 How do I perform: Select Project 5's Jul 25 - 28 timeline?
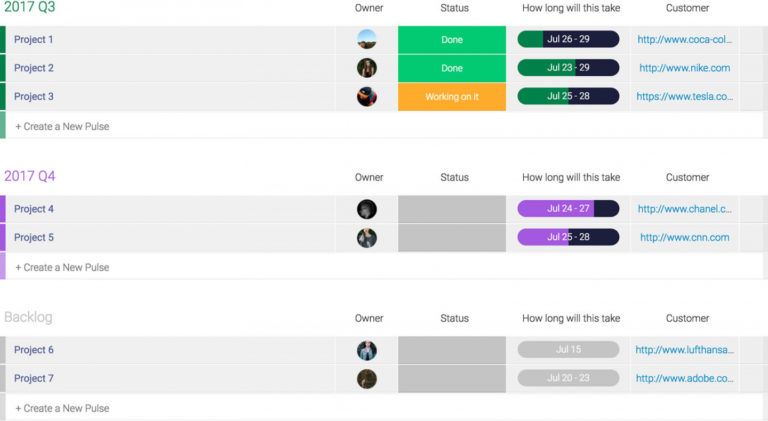click(568, 238)
